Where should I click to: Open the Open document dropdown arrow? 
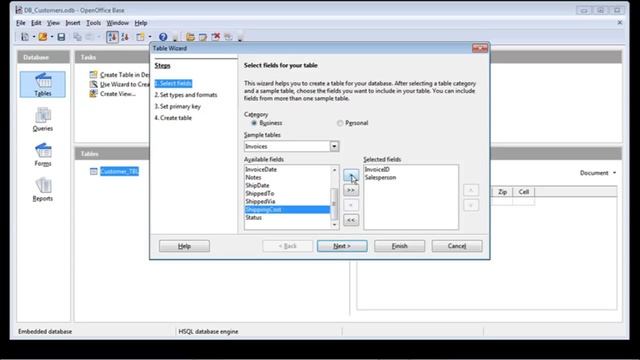(x=51, y=37)
